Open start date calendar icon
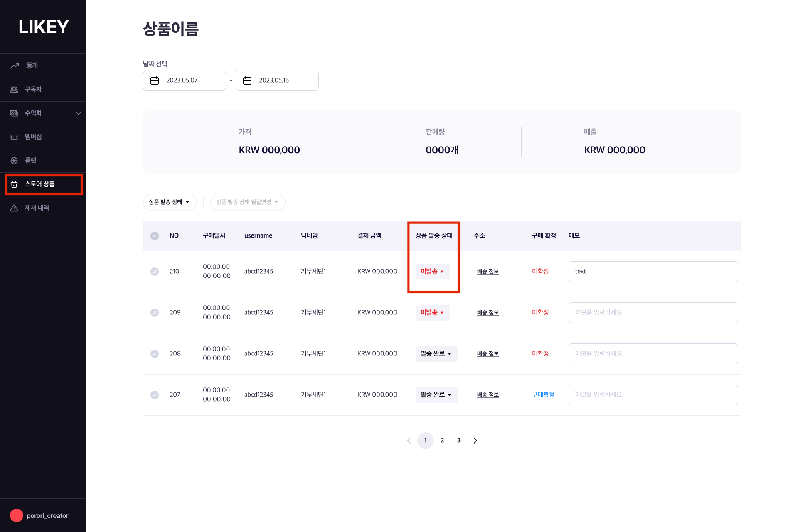This screenshot has height=532, width=798. pyautogui.click(x=155, y=81)
